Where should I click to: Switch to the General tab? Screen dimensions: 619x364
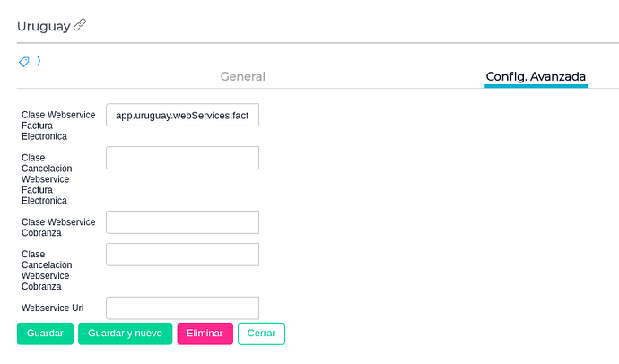click(x=242, y=77)
